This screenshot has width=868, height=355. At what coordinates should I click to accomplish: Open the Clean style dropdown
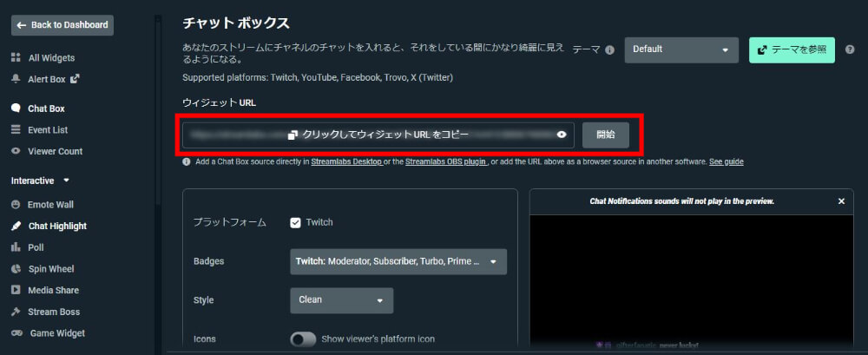coord(341,300)
